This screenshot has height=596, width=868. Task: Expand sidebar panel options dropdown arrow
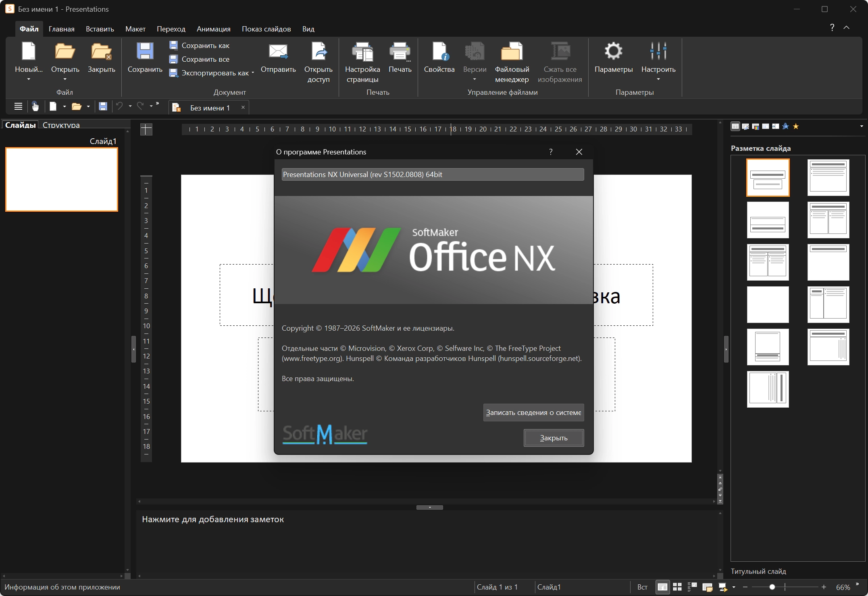[x=862, y=127]
